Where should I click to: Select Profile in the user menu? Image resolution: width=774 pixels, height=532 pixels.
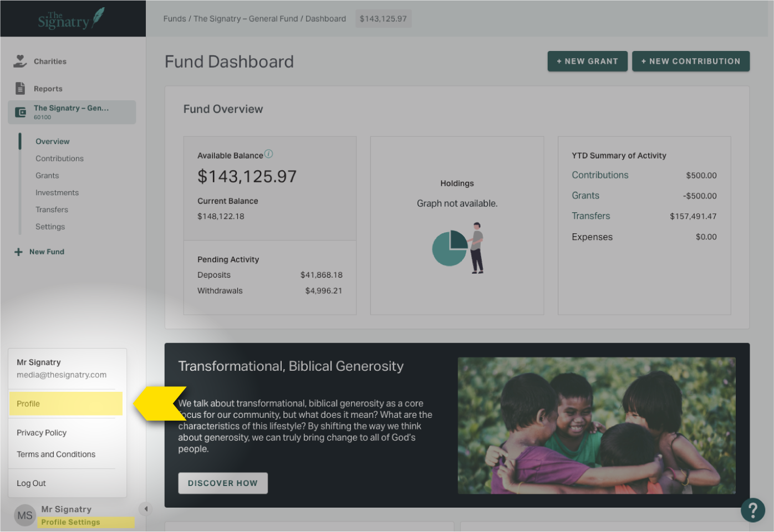pos(66,403)
